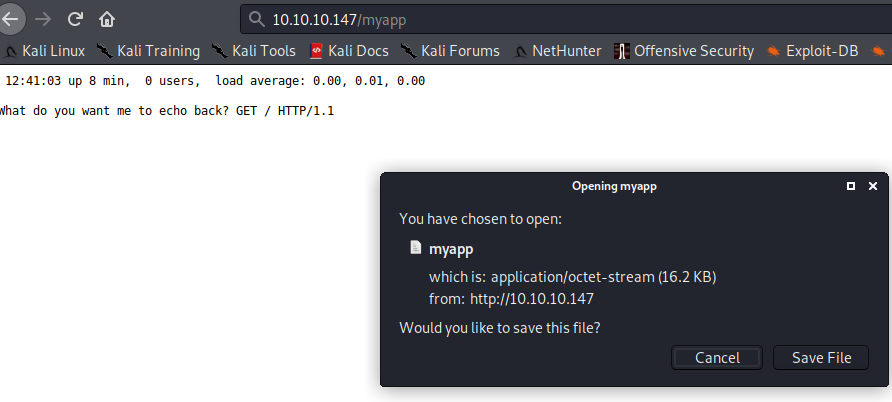Click the forward navigation arrow
This screenshot has height=402, width=892.
pos(43,19)
